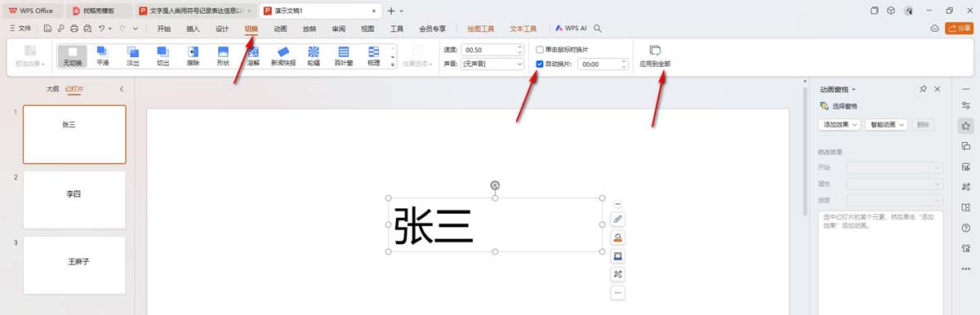
Task: Click the orange 分享 share button
Action: pos(959,28)
